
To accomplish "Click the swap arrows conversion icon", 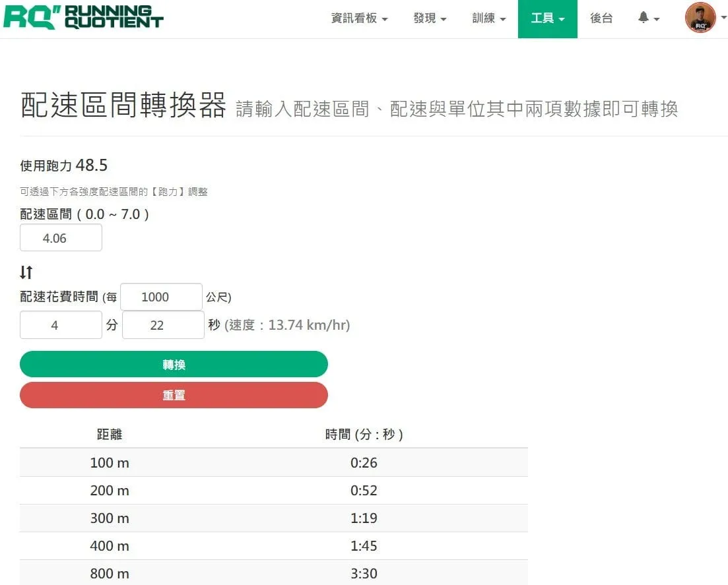I will (x=26, y=272).
